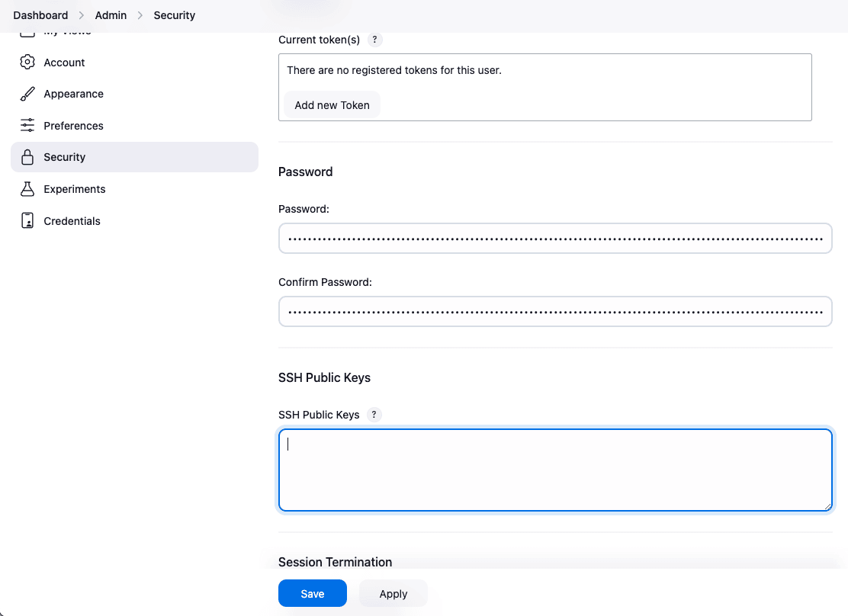The height and width of the screenshot is (616, 848).
Task: Expand the chevron after Dashboard breadcrumb
Action: (82, 15)
